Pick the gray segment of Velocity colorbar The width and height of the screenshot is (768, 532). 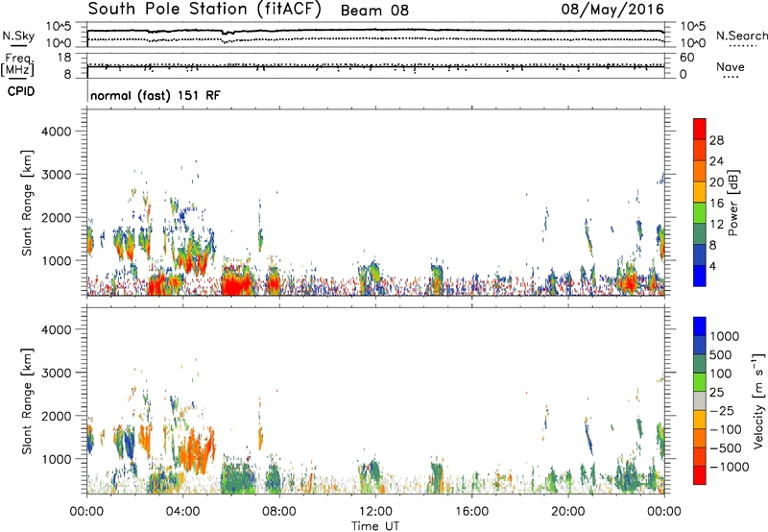[x=700, y=400]
